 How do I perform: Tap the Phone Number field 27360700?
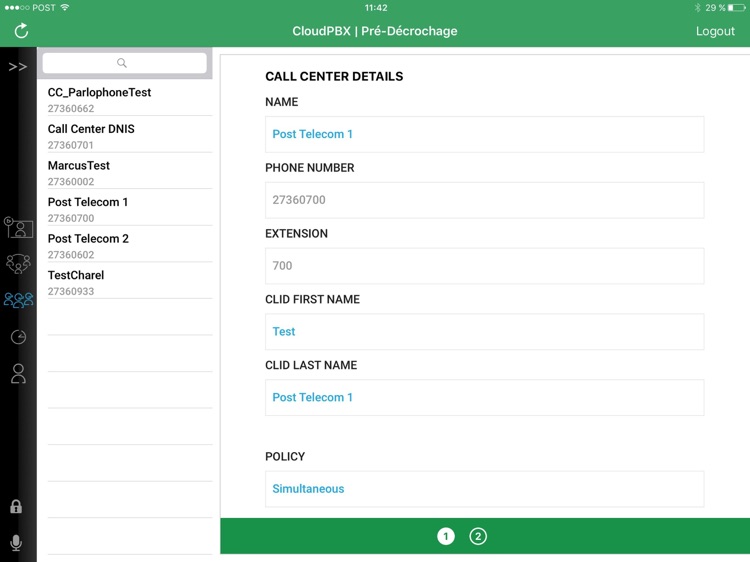(485, 200)
